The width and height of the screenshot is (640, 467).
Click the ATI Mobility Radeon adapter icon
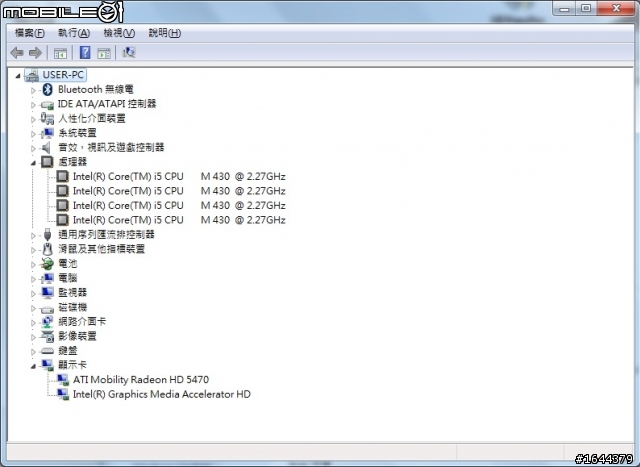click(63, 380)
